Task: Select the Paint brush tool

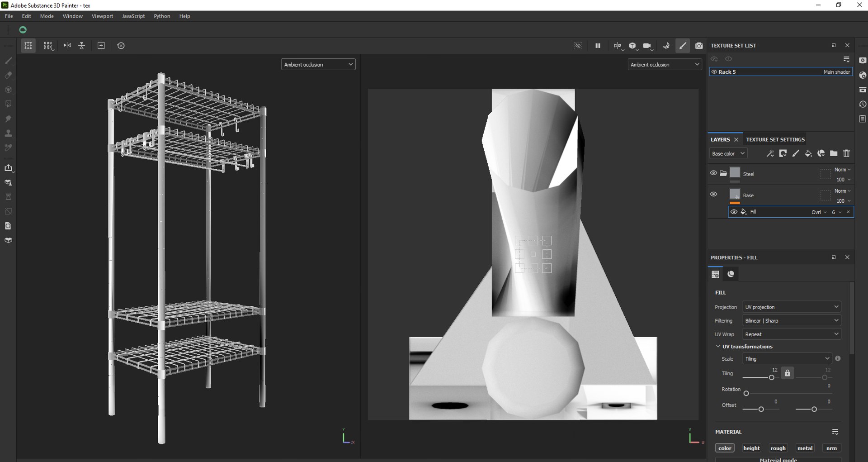Action: click(8, 61)
